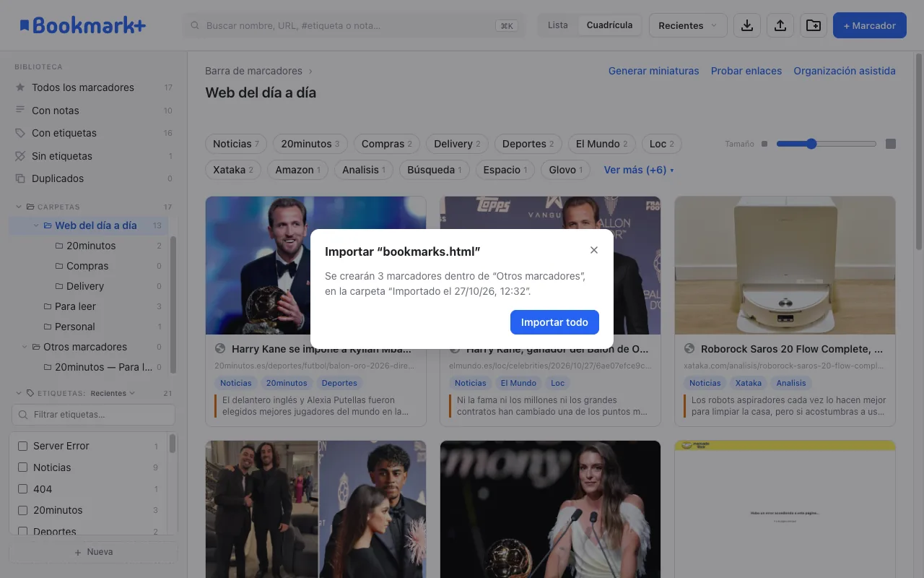The image size is (924, 578).
Task: Click the import download icon in toolbar
Action: [747, 25]
